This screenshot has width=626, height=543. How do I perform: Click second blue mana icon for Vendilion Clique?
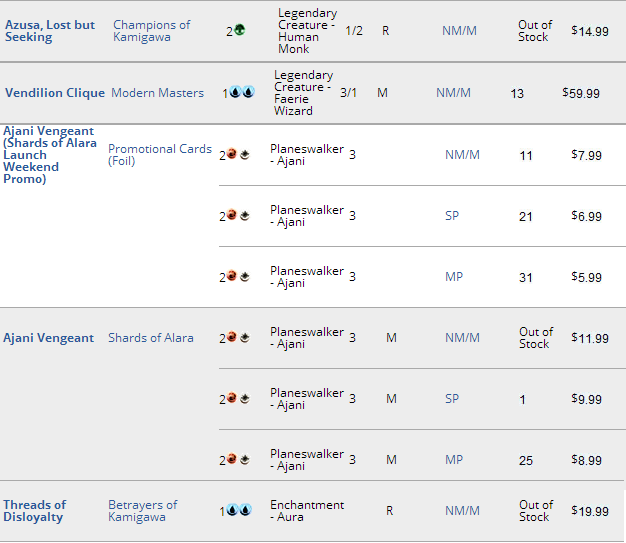[248, 92]
